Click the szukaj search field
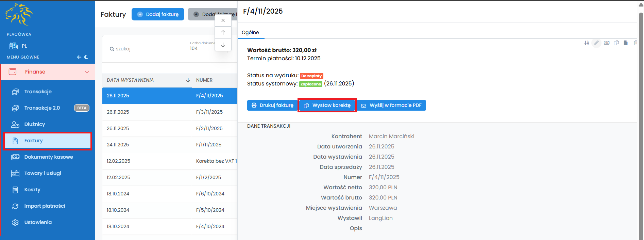This screenshot has width=644, height=240. (146, 49)
